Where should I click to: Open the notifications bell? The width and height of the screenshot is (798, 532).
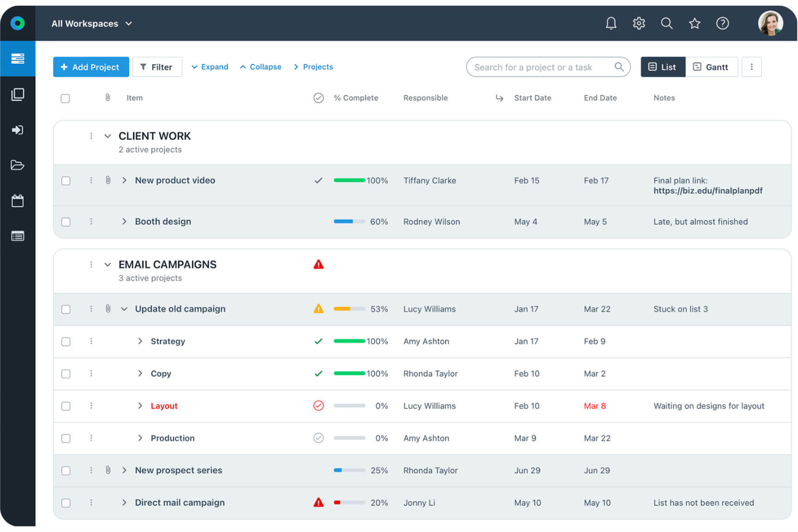pos(611,23)
